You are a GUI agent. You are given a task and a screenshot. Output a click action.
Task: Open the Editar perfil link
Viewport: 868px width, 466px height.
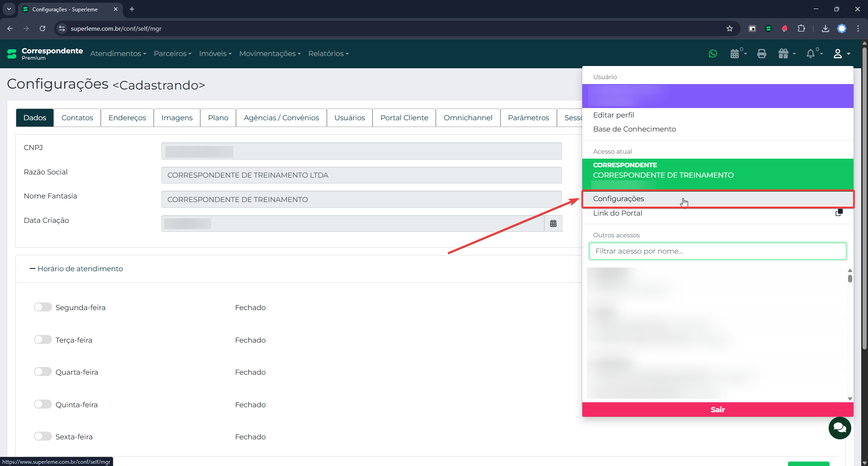613,115
